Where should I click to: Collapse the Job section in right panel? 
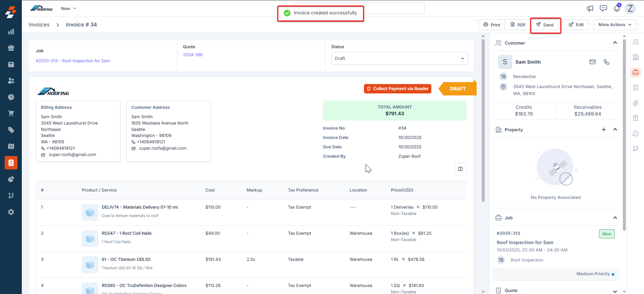(x=615, y=218)
